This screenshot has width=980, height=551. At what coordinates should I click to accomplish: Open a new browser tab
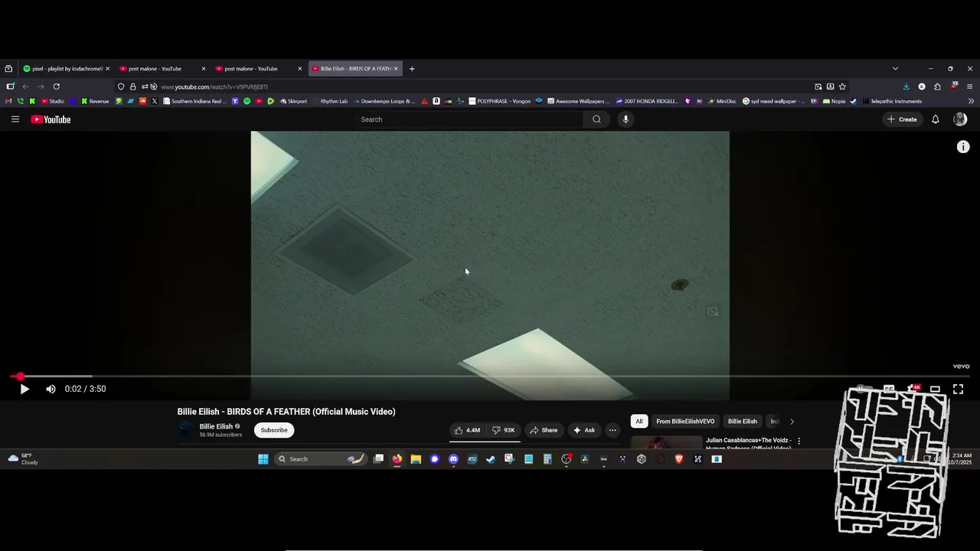tap(412, 69)
